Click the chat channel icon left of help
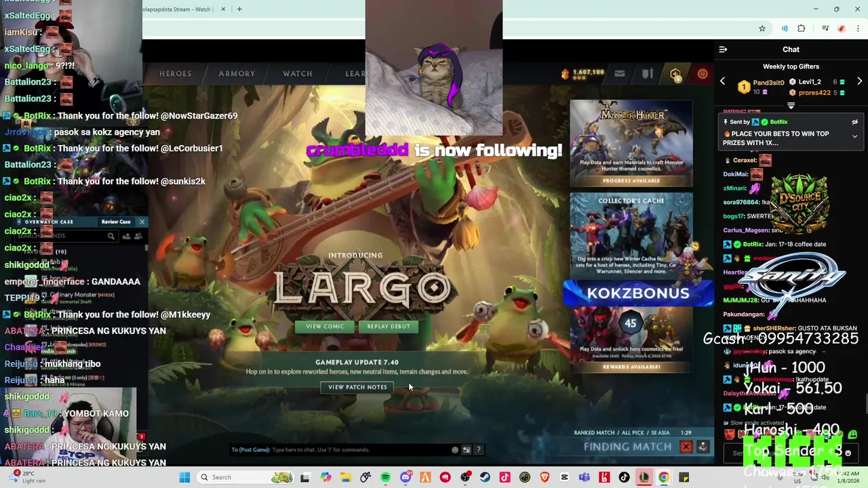Screen dimensions: 868x488 coord(467,449)
